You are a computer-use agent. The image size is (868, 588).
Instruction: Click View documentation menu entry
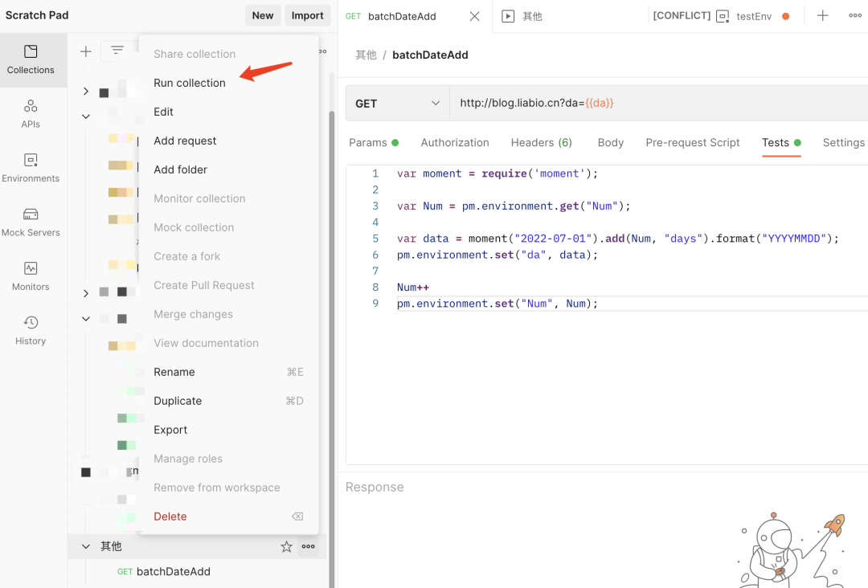(228, 343)
